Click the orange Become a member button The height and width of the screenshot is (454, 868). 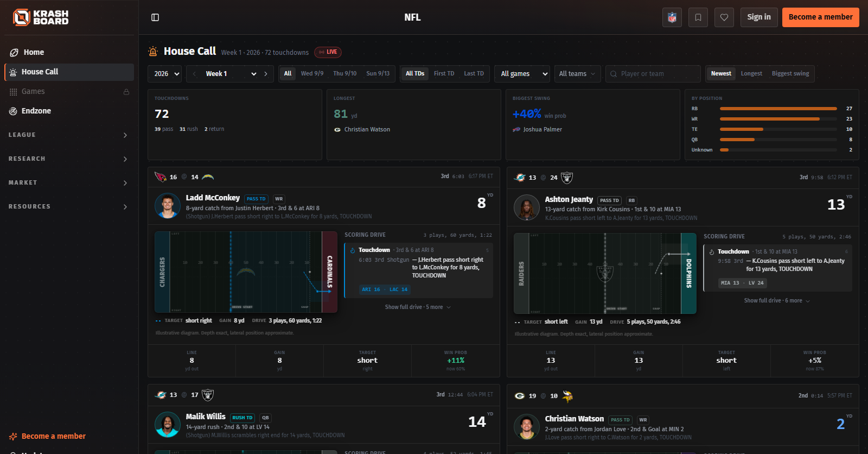pyautogui.click(x=821, y=17)
